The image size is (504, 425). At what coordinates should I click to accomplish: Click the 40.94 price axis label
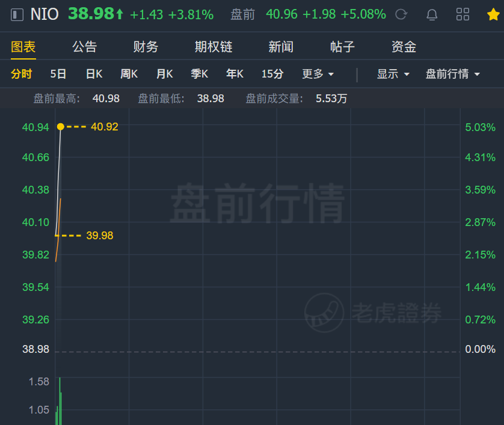[x=35, y=127]
